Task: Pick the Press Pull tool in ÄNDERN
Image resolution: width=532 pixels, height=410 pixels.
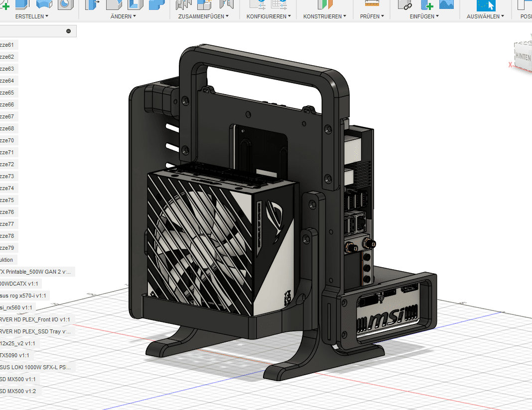Action: click(92, 4)
